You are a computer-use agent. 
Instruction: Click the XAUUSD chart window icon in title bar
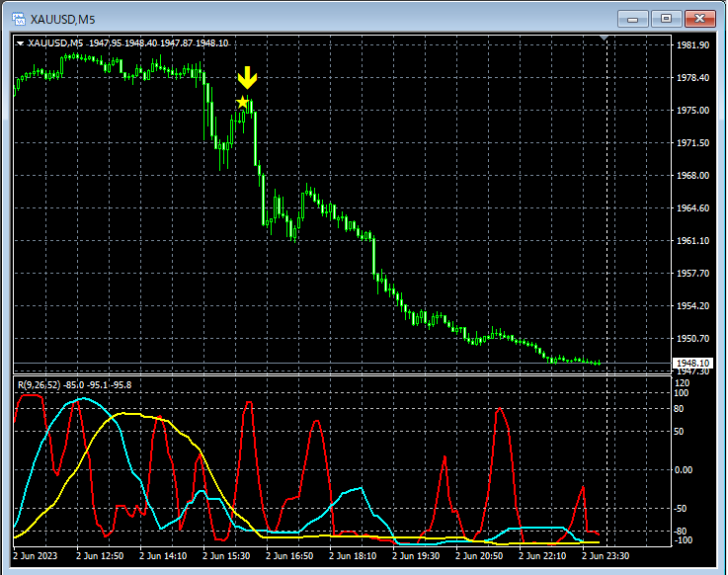(17, 18)
